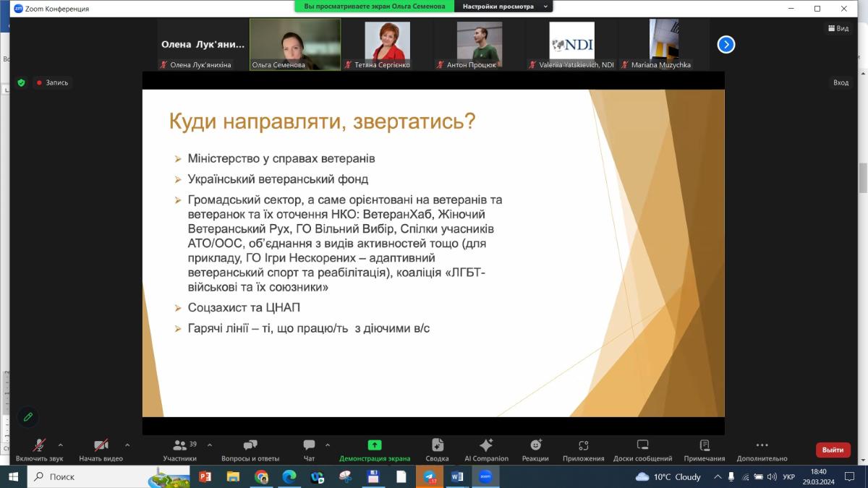Image resolution: width=868 pixels, height=488 pixels.
Task: Expand audio options arrow beside microphone
Action: [x=60, y=445]
